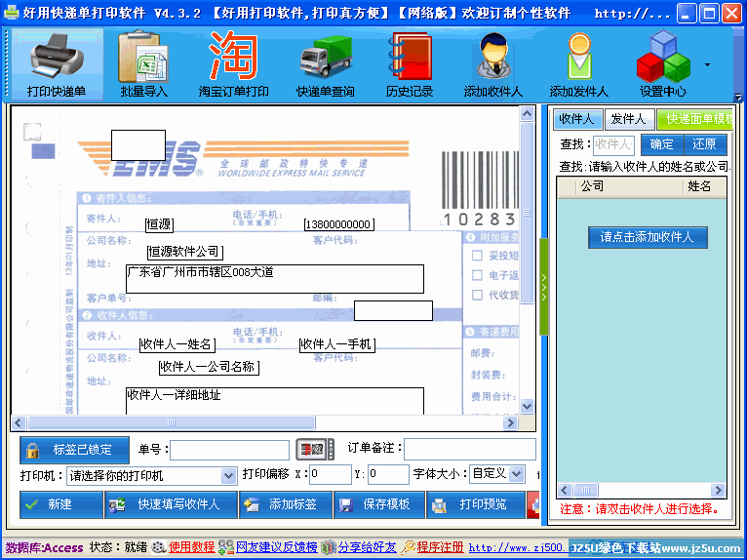Expand the 打印机 printer selection dropdown
The height and width of the screenshot is (560, 747).
click(x=229, y=475)
